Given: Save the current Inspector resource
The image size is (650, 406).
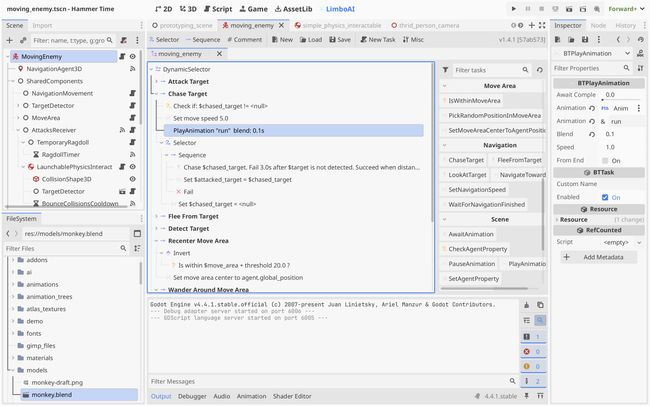Looking at the screenshot, I should [x=585, y=40].
